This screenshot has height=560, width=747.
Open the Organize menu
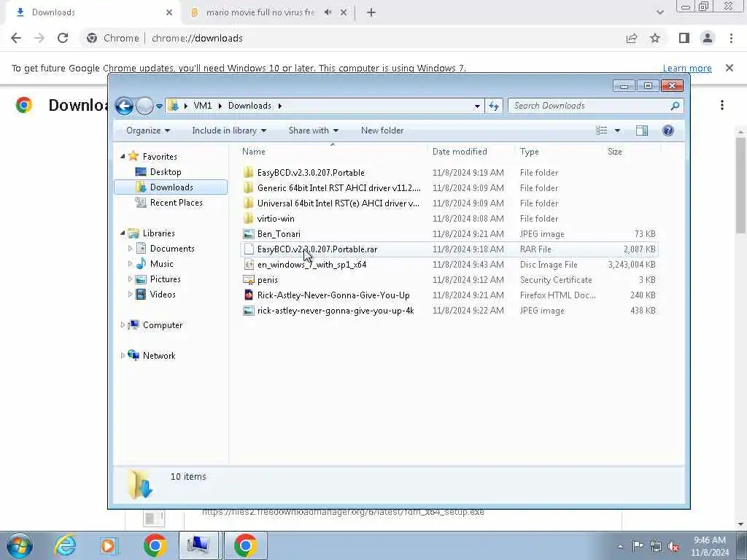click(147, 131)
